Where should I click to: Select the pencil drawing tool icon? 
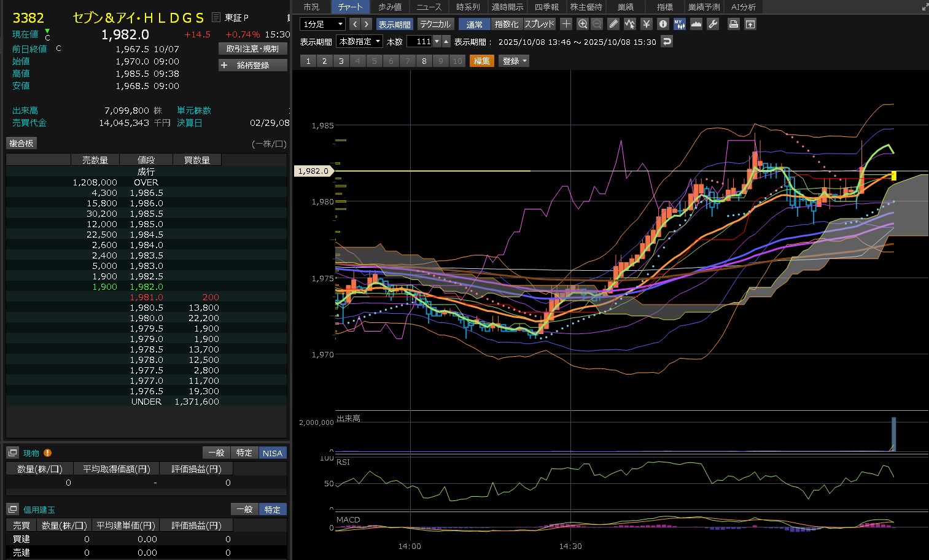coord(613,24)
